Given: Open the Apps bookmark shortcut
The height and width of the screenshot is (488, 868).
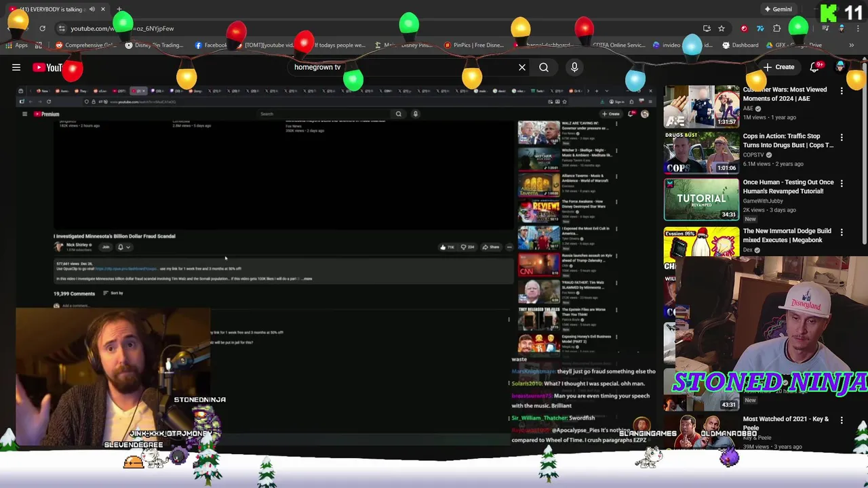Looking at the screenshot, I should 16,45.
